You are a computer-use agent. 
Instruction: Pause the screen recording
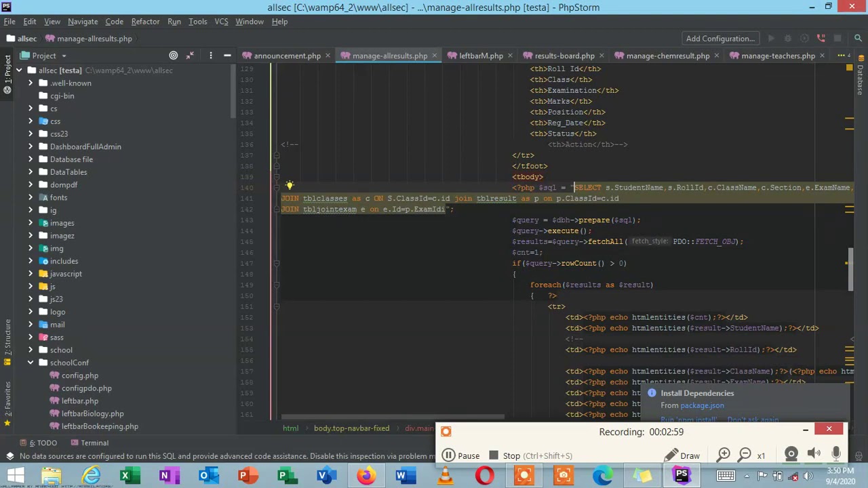[x=461, y=455]
